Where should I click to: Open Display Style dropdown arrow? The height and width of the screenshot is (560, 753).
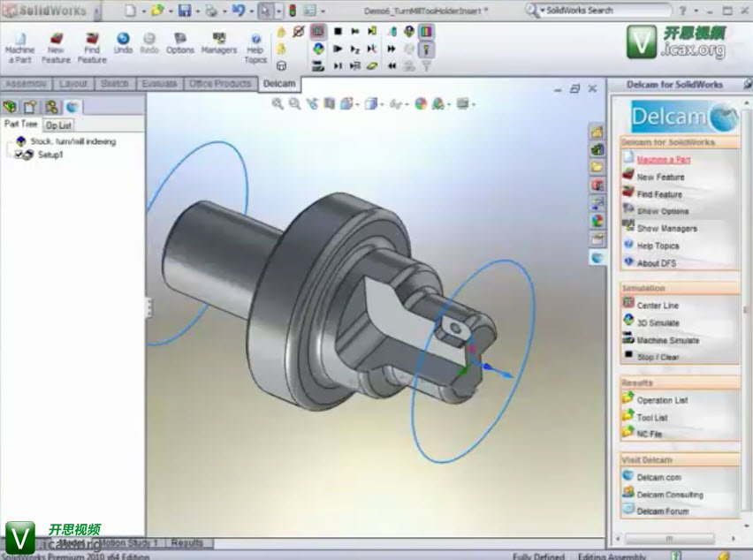pyautogui.click(x=383, y=104)
